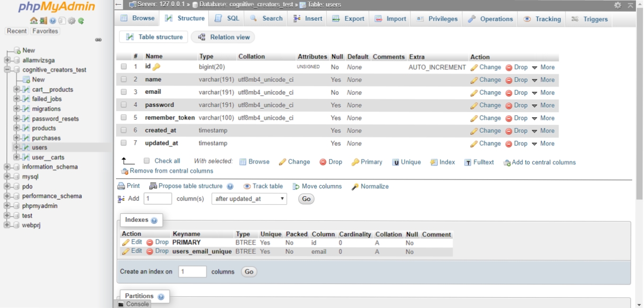This screenshot has height=308, width=644.
Task: Expand the information_schema database node
Action: (7, 167)
